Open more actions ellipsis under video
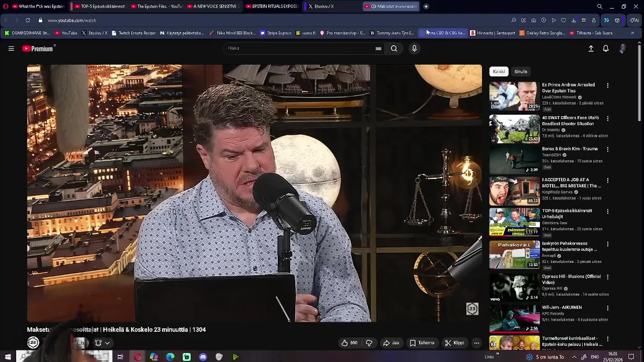644x362 pixels. coord(476,343)
